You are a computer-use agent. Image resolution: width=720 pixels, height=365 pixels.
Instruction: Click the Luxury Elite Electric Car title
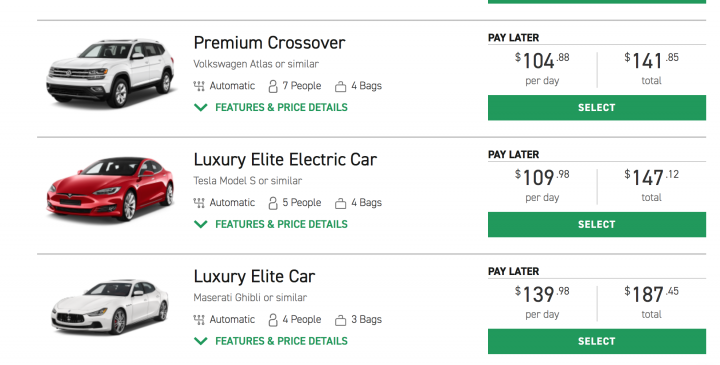click(285, 160)
